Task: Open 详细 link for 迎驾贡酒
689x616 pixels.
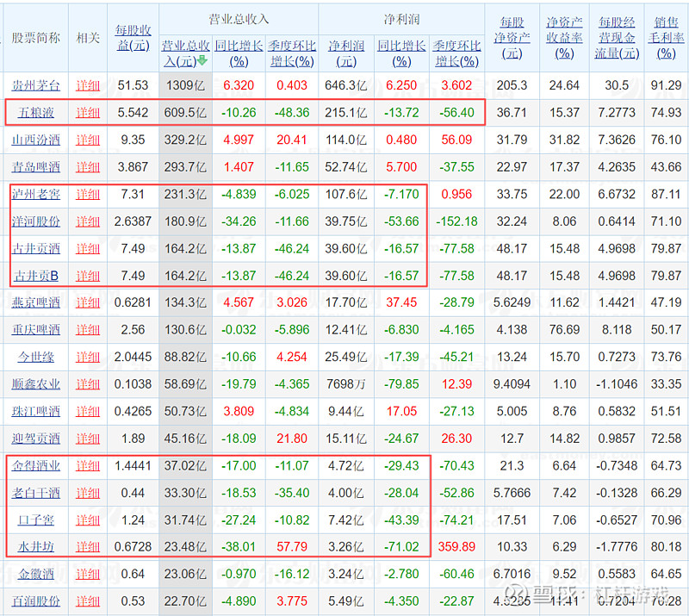Action: [88, 439]
